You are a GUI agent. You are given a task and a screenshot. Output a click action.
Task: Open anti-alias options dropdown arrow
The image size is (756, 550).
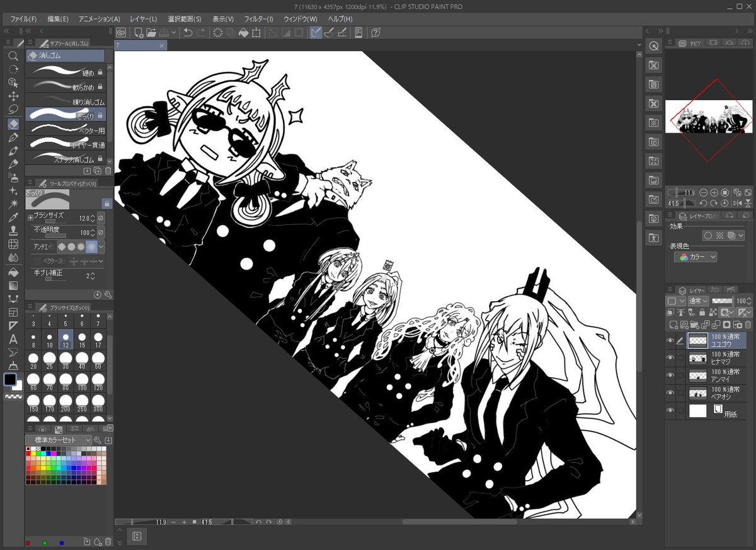[101, 247]
